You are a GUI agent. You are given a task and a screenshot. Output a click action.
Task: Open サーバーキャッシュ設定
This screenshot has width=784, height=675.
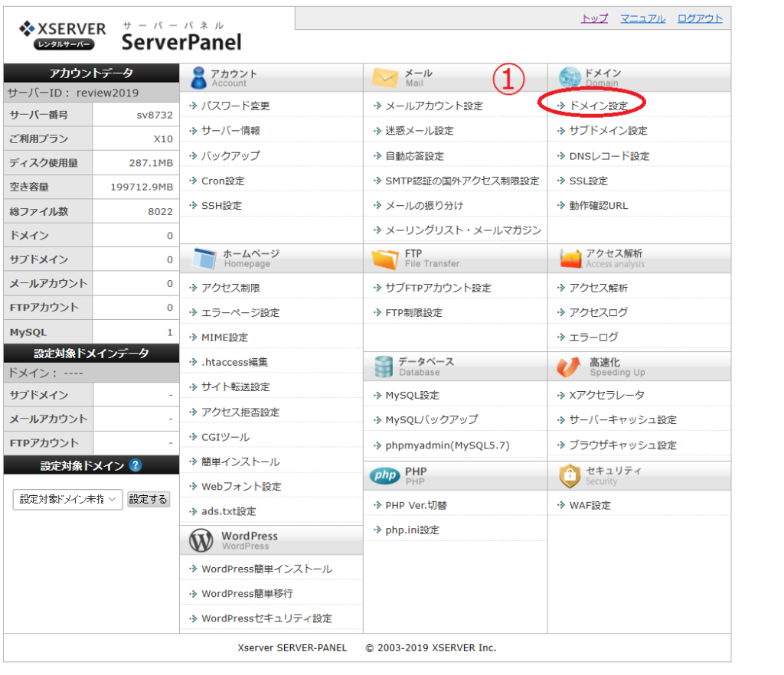coord(623,420)
